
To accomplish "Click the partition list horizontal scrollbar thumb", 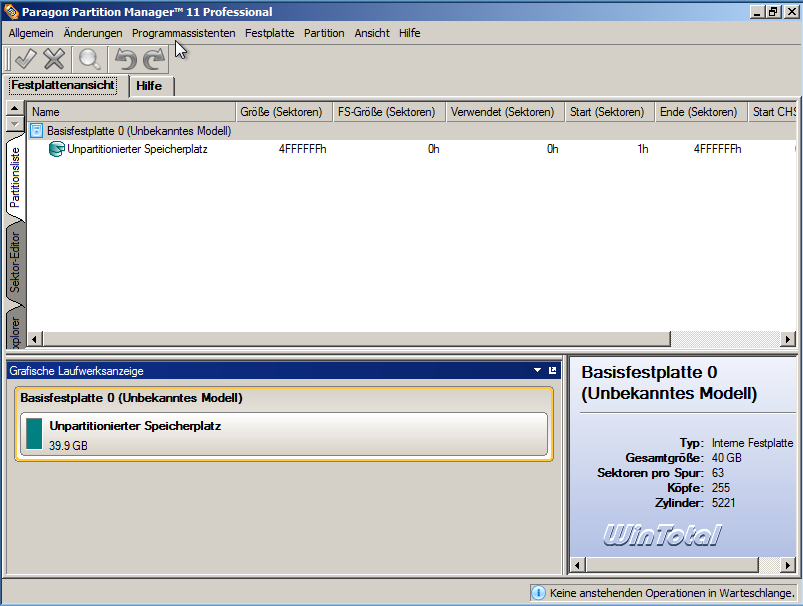I will click(357, 339).
